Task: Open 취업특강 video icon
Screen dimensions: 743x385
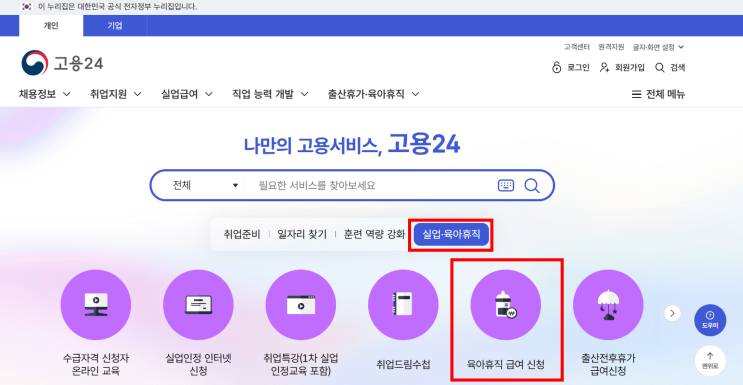Action: tap(301, 305)
